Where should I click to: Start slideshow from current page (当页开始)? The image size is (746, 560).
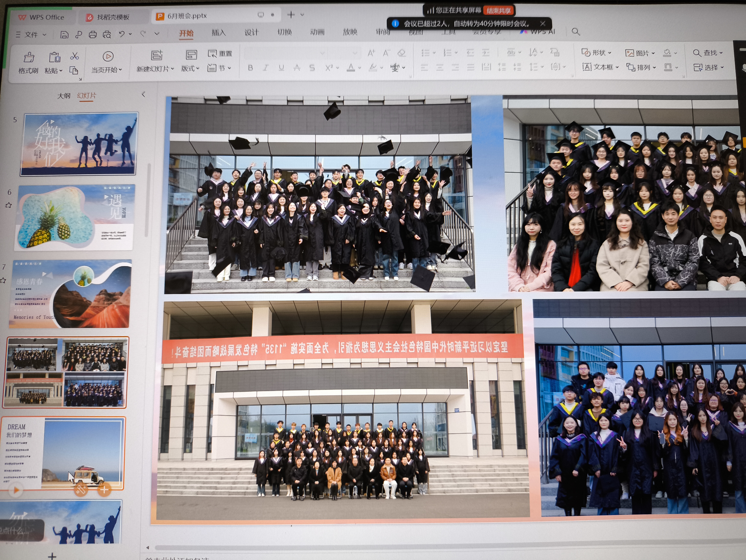pos(108,57)
